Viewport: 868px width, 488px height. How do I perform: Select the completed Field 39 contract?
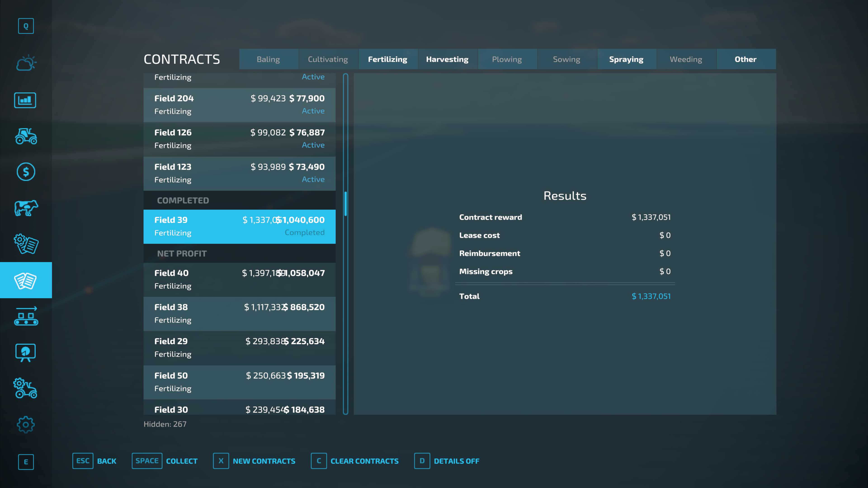point(240,226)
